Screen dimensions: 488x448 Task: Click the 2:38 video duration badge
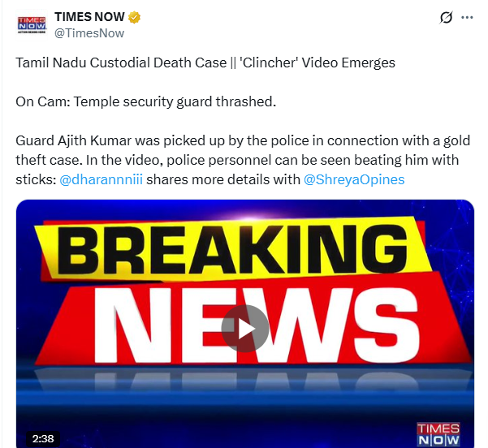pyautogui.click(x=43, y=438)
